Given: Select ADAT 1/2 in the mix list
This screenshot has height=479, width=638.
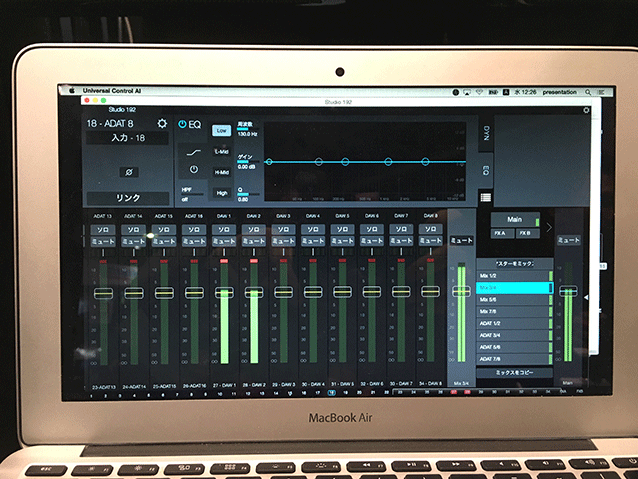Looking at the screenshot, I should pos(514,323).
